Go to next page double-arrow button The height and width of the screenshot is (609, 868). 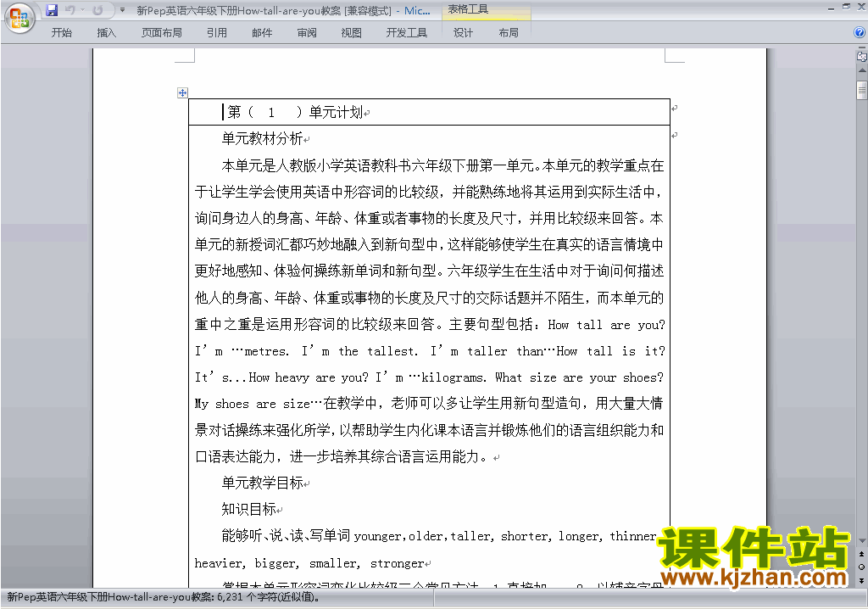(x=861, y=580)
